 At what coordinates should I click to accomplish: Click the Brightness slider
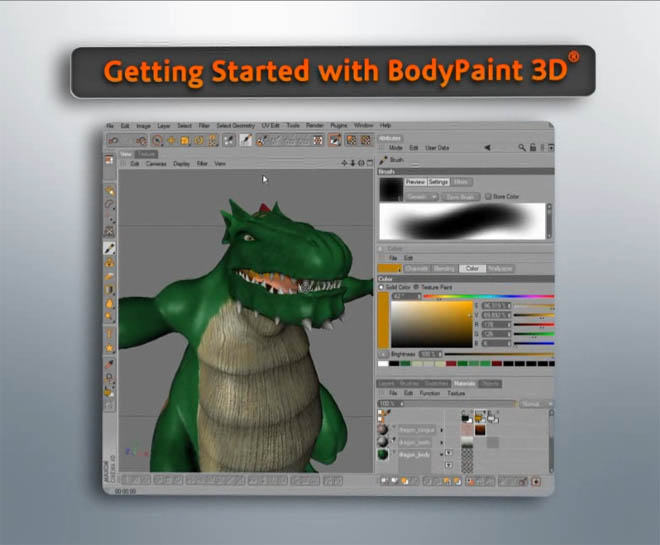(x=499, y=354)
